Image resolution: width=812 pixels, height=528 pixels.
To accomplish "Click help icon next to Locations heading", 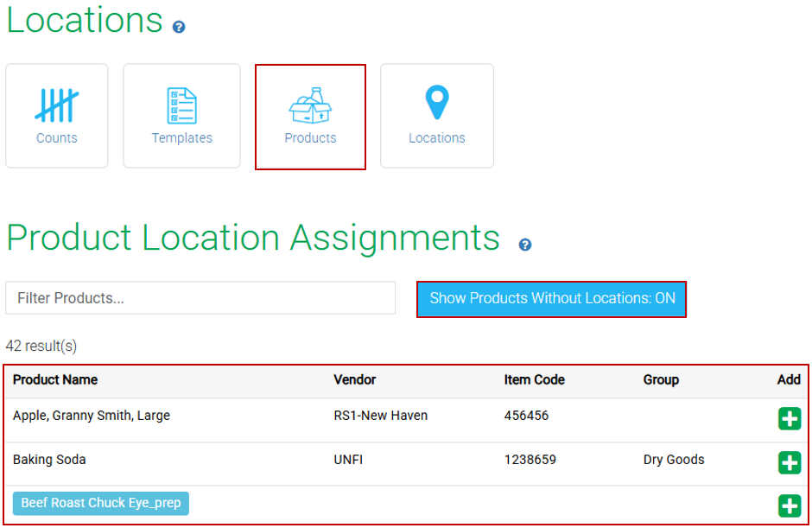I will pos(179,27).
